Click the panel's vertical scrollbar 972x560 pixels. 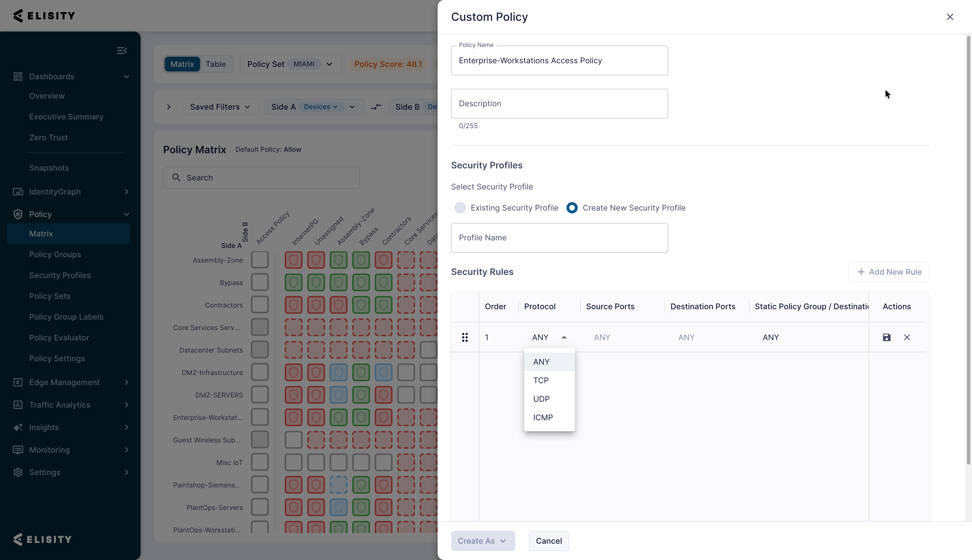[968, 250]
